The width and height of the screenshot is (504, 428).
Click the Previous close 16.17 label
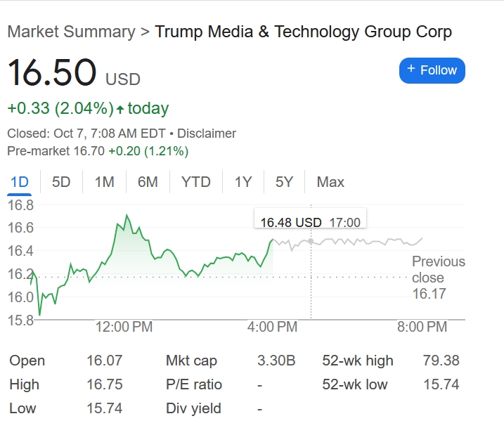pos(438,278)
